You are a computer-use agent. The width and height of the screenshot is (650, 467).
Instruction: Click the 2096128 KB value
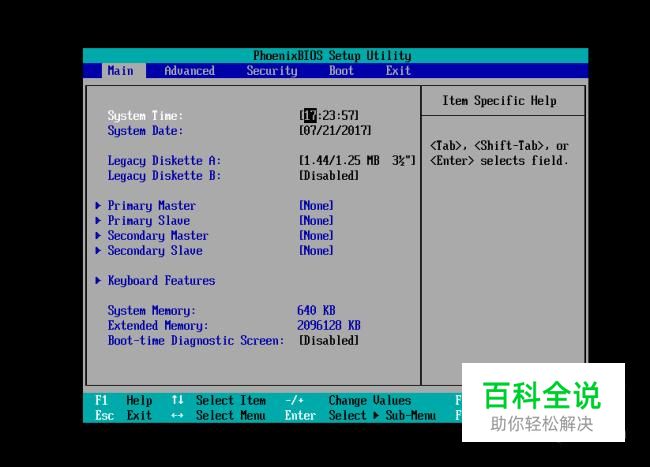(x=329, y=325)
